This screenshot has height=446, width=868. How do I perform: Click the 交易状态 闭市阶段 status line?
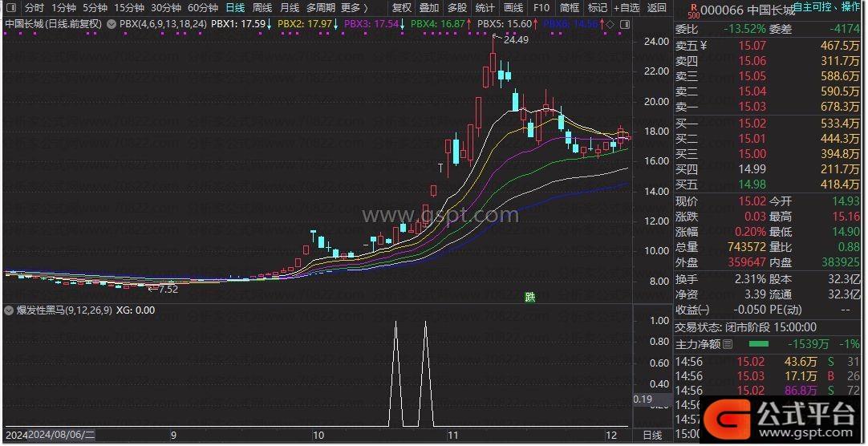(745, 327)
